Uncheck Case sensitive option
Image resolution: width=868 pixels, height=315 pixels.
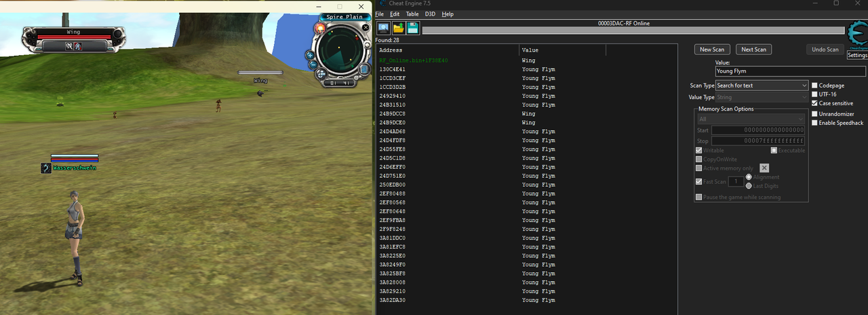click(x=815, y=103)
